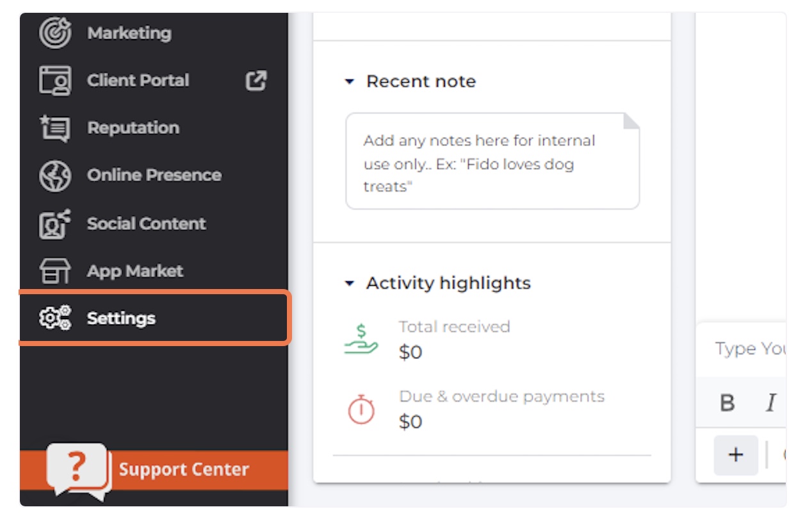Click the Settings gears icon
Viewport: 812px width, 514px height.
click(55, 319)
